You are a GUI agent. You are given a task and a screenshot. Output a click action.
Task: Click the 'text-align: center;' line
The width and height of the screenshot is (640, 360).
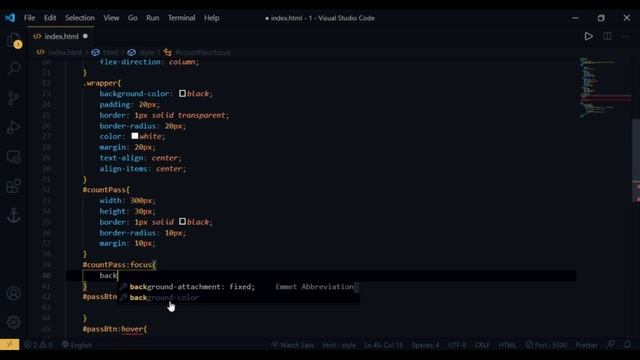coord(140,158)
